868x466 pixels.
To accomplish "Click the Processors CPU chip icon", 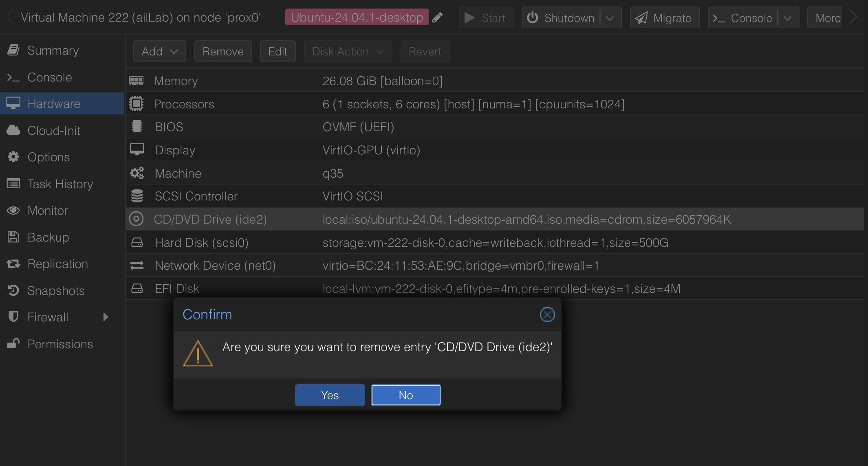I will [136, 104].
